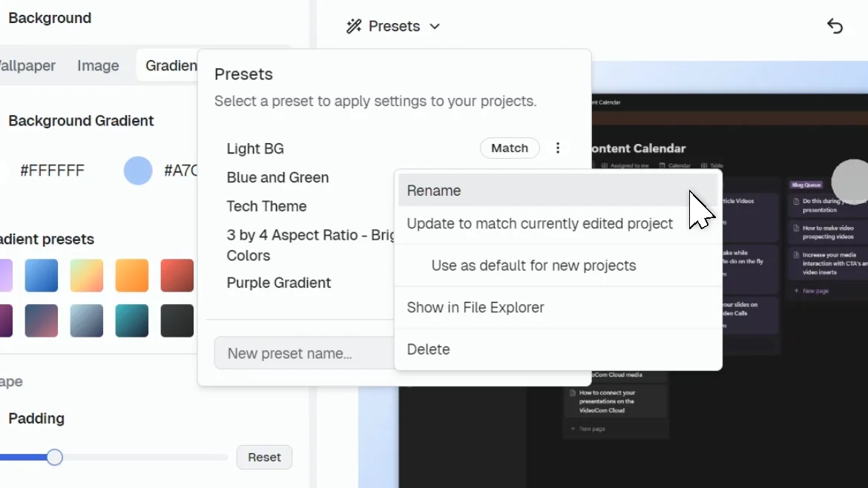Open the Presets dropdown chevron

[435, 26]
